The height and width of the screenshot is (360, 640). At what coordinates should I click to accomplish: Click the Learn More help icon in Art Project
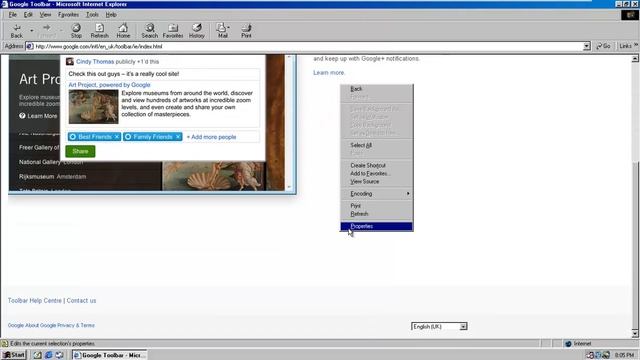point(22,116)
